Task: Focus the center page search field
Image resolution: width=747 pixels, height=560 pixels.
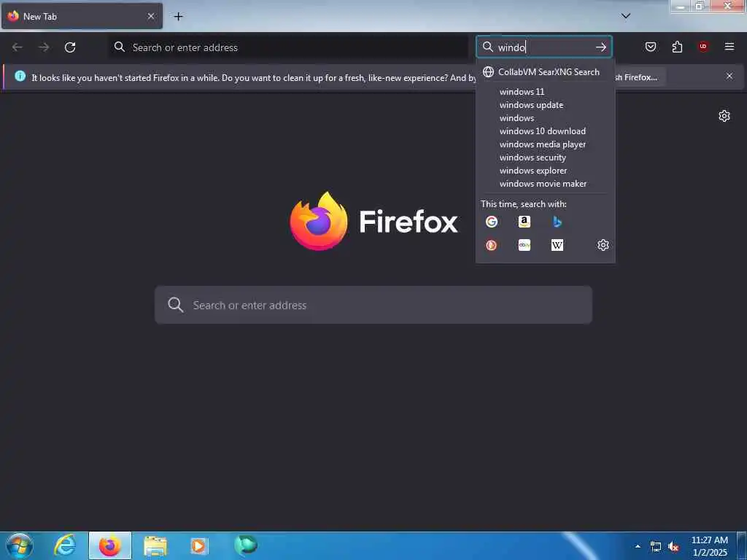Action: (373, 305)
